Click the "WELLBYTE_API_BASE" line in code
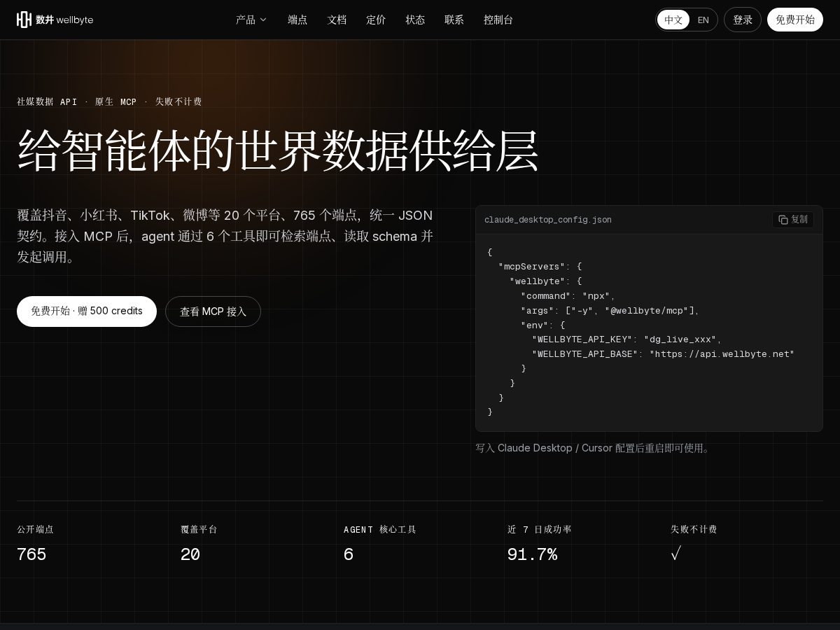 (x=664, y=353)
